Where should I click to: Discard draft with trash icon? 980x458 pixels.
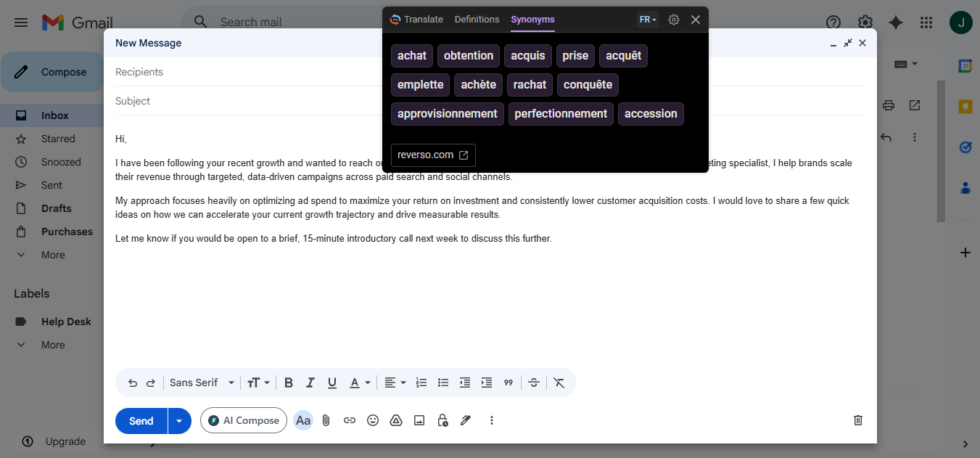click(858, 420)
